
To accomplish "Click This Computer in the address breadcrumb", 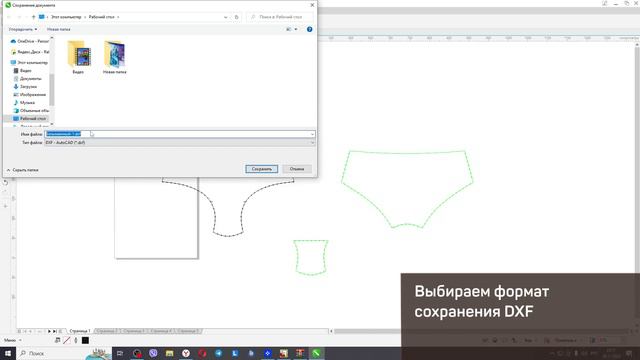I will coord(66,17).
